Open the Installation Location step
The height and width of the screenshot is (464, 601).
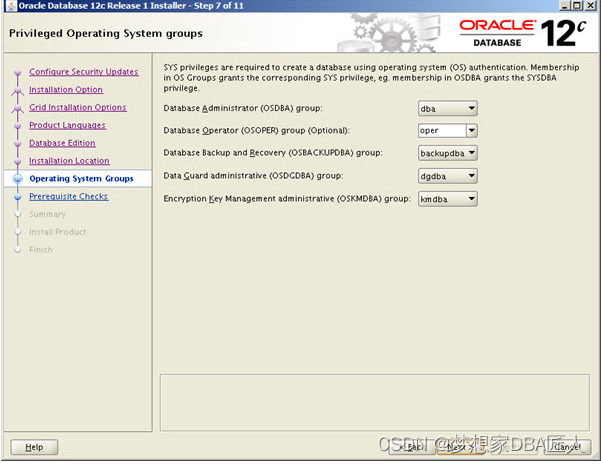69,161
